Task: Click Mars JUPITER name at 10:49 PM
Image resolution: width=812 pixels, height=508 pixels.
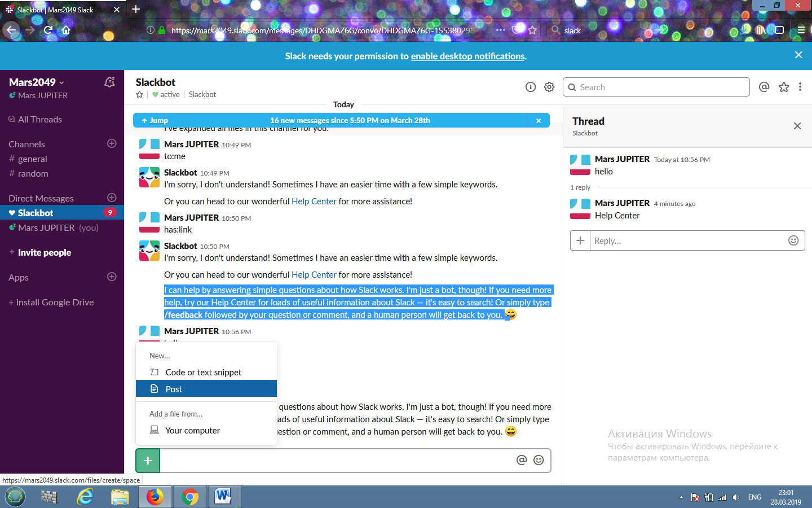Action: pos(191,144)
